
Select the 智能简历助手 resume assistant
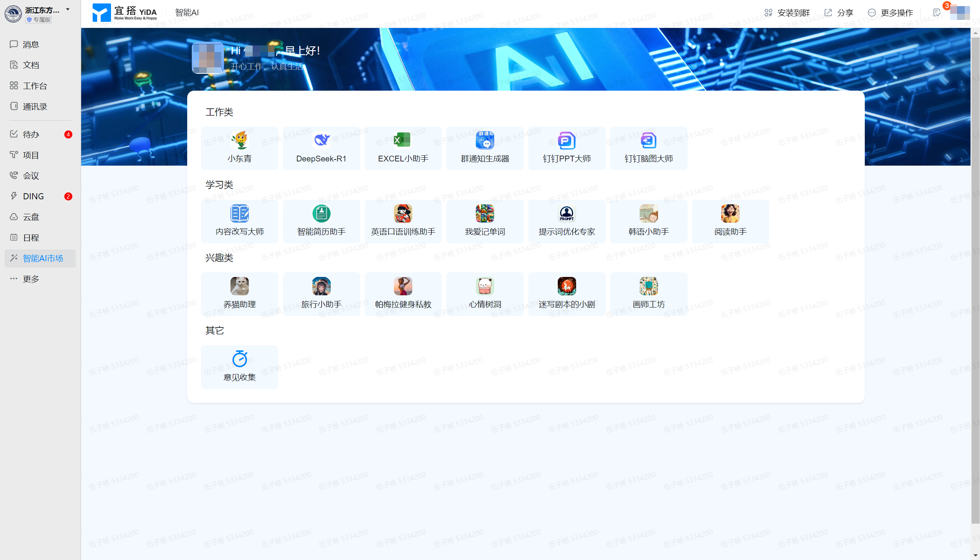[321, 221]
